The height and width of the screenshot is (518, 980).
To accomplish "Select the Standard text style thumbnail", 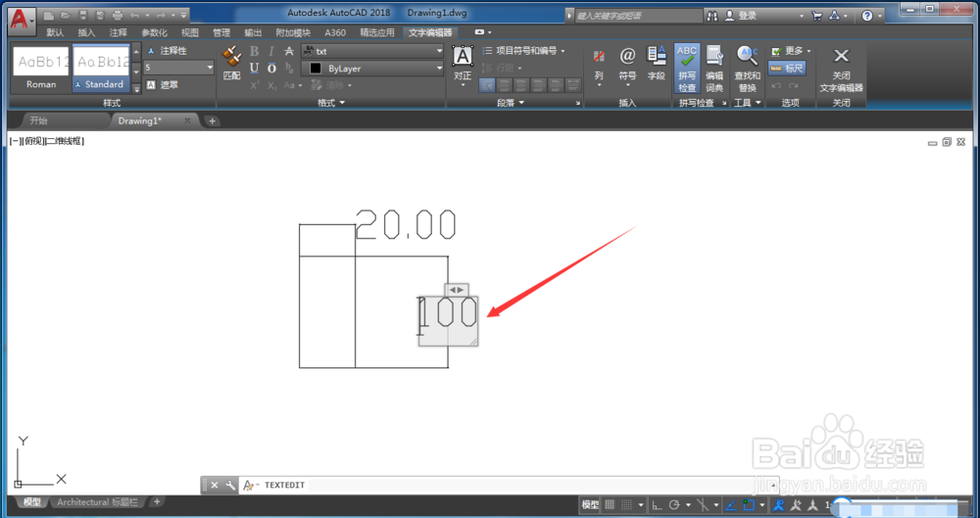I will (101, 69).
